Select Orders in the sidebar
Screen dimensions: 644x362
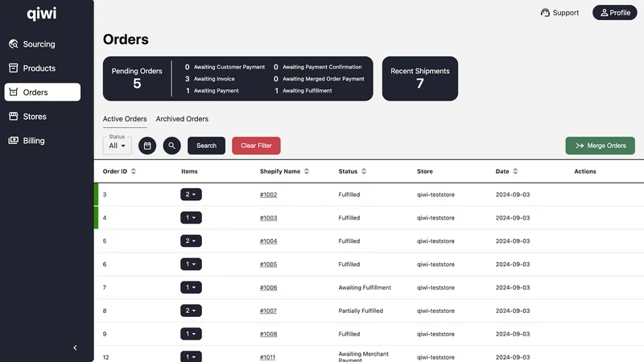pos(43,92)
